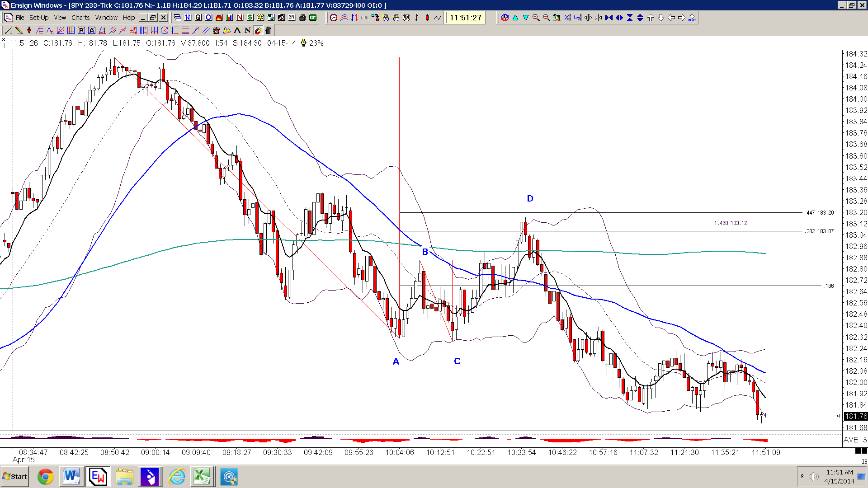This screenshot has width=868, height=488.
Task: Click the 181.76 current price marker
Action: (856, 416)
